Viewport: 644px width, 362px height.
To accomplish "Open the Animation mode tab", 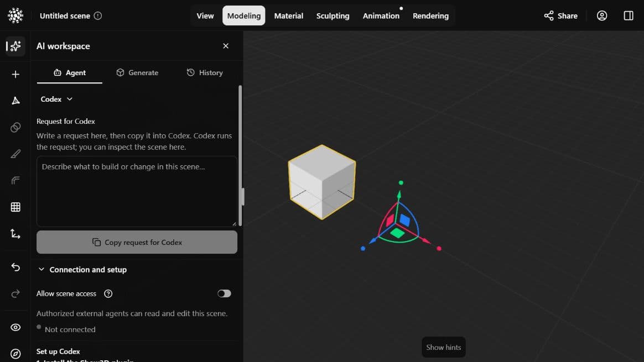I will coord(381,15).
